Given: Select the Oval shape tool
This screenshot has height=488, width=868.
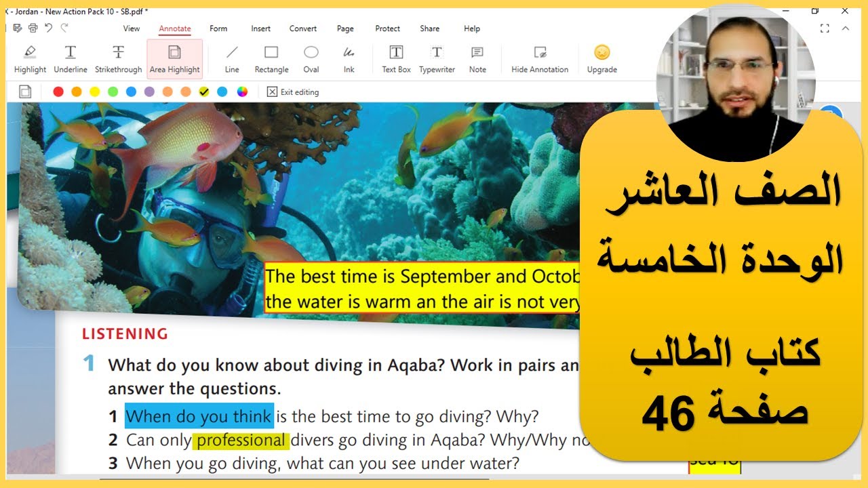Looking at the screenshot, I should pos(311,59).
